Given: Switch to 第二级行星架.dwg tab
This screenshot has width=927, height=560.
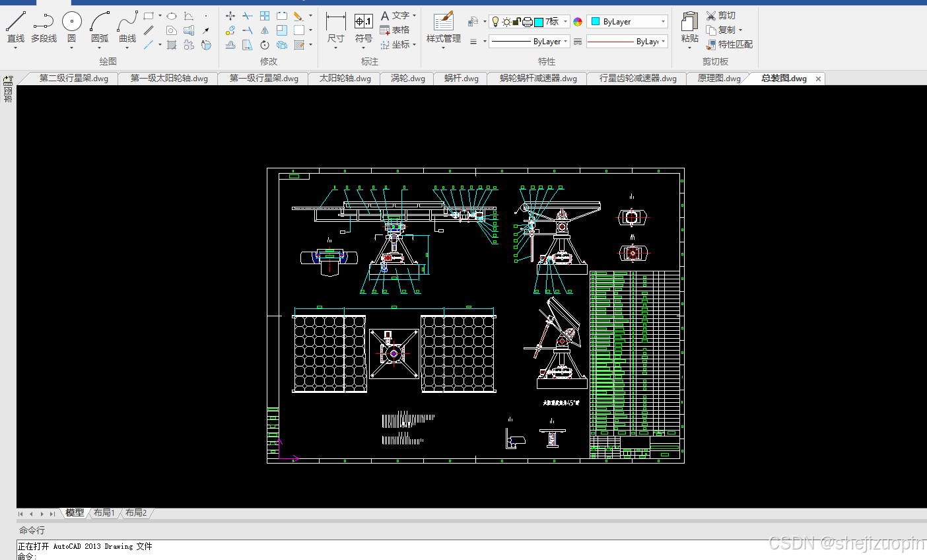Looking at the screenshot, I should 74,78.
